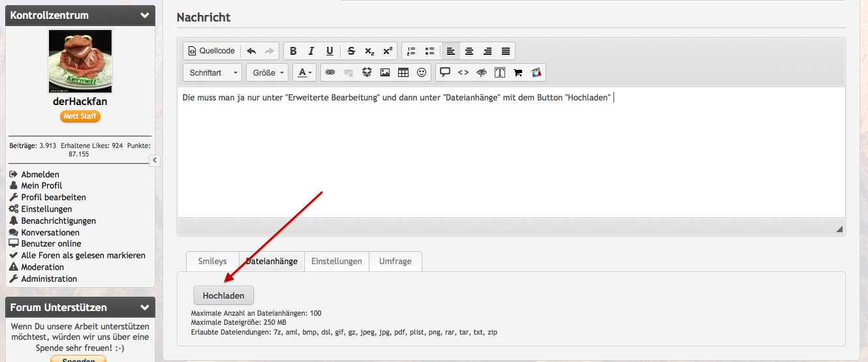Toggle Quellcode source view
The image size is (868, 362).
(x=211, y=51)
